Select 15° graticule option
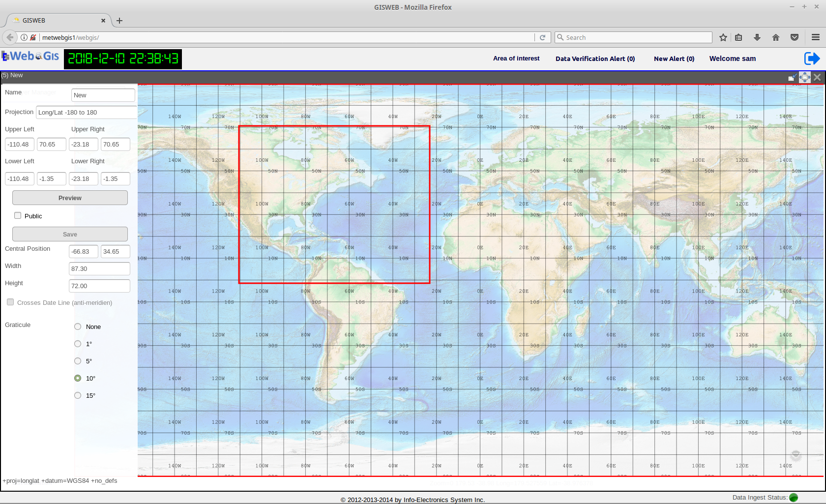This screenshot has width=826, height=504. coord(78,395)
